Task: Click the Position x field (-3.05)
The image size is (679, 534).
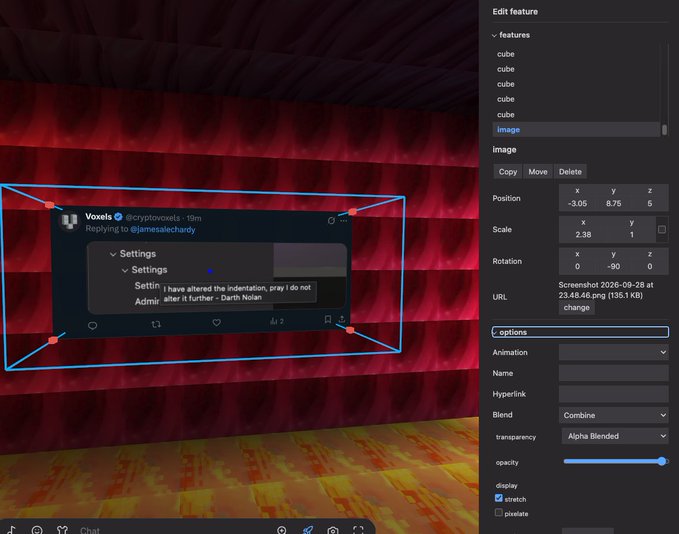Action: pyautogui.click(x=577, y=203)
